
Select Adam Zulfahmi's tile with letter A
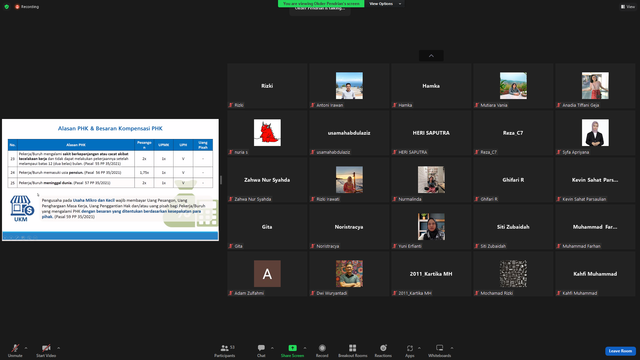tap(267, 273)
